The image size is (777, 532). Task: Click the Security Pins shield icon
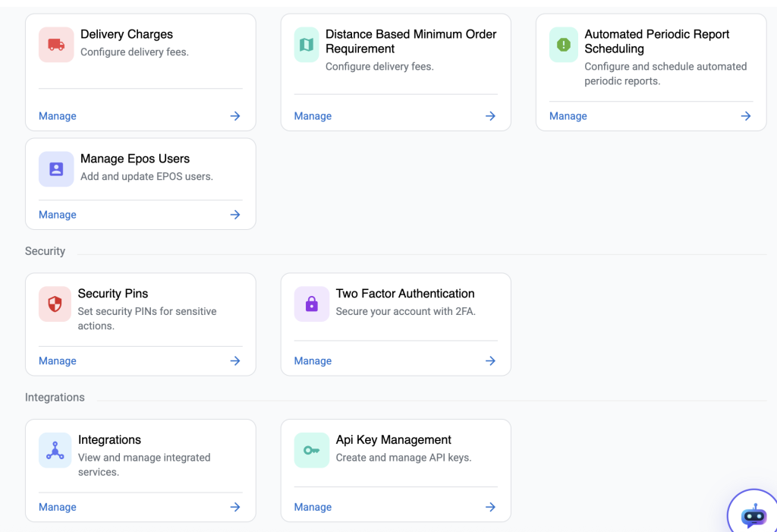point(55,304)
